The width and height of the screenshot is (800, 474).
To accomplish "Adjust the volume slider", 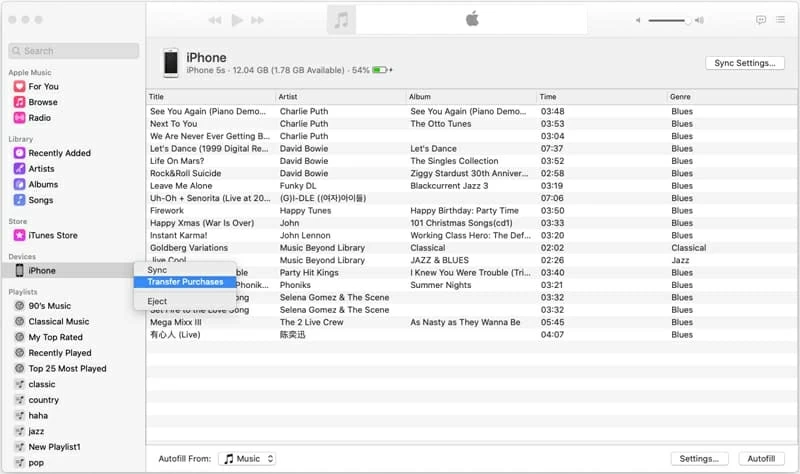I will pos(669,20).
